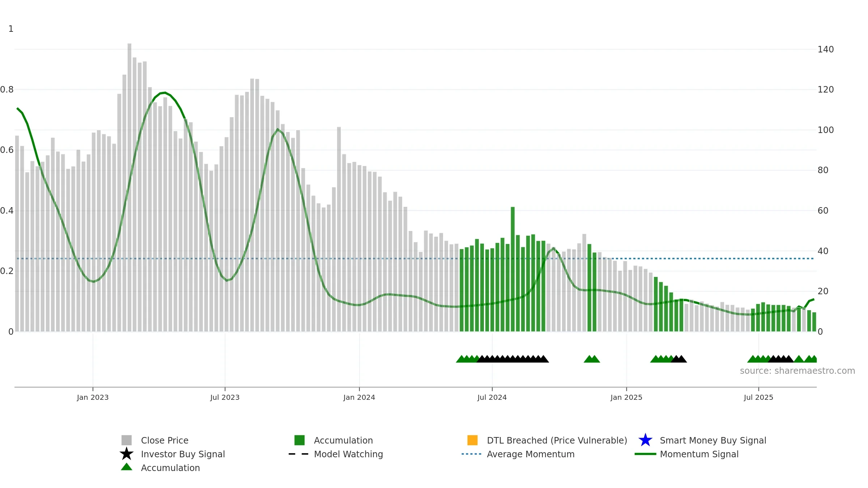Click the green Momentum Signal legend line
The height and width of the screenshot is (488, 868).
(x=645, y=454)
